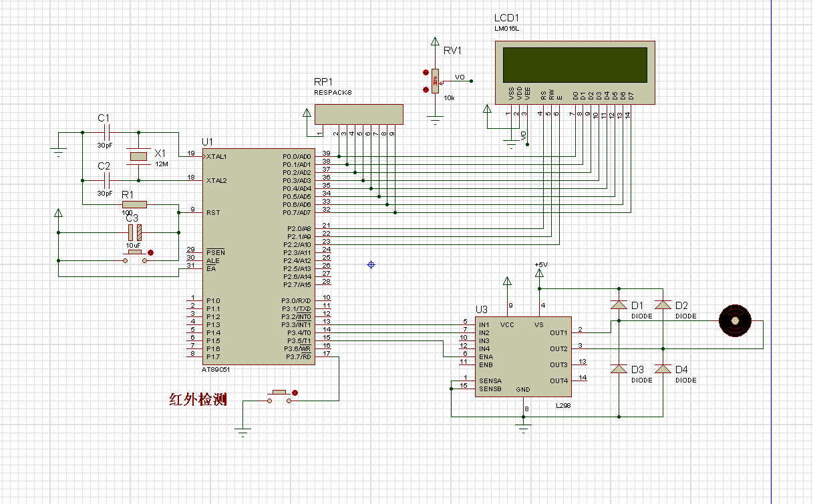The height and width of the screenshot is (504, 813).
Task: Click the RESPACK-8 part label
Action: [x=333, y=92]
